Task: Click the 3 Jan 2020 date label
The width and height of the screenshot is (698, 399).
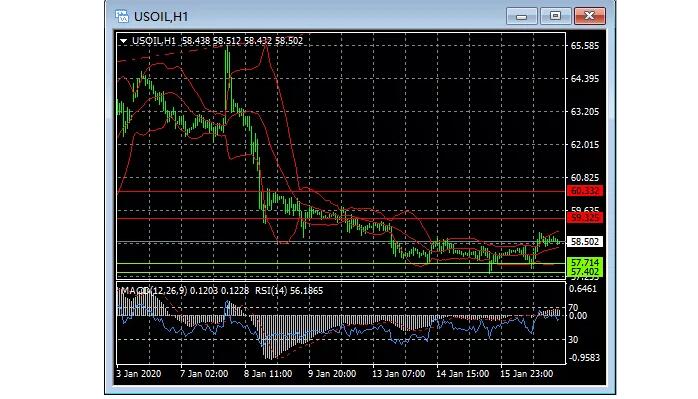Action: [139, 374]
